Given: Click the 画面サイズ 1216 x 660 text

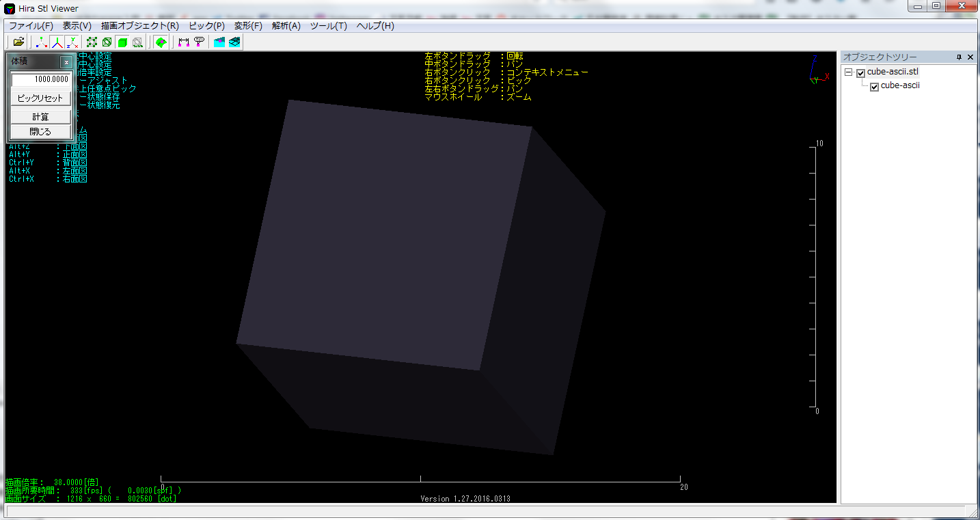Looking at the screenshot, I should coord(91,499).
